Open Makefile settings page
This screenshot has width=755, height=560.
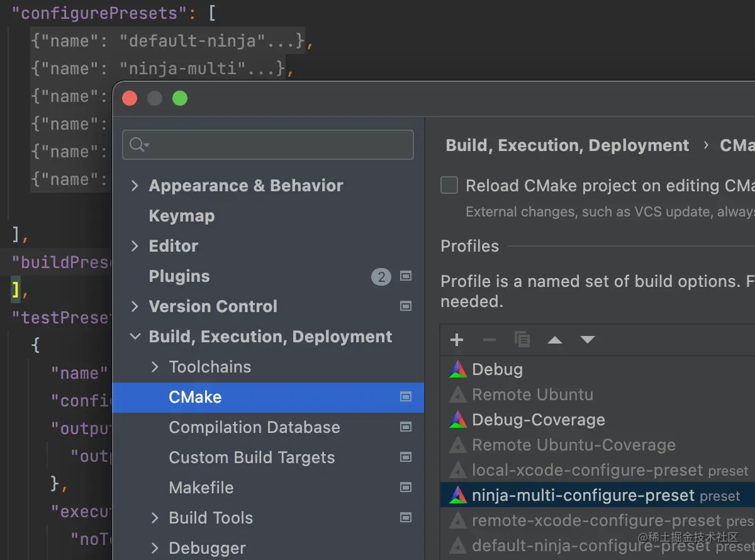click(201, 488)
